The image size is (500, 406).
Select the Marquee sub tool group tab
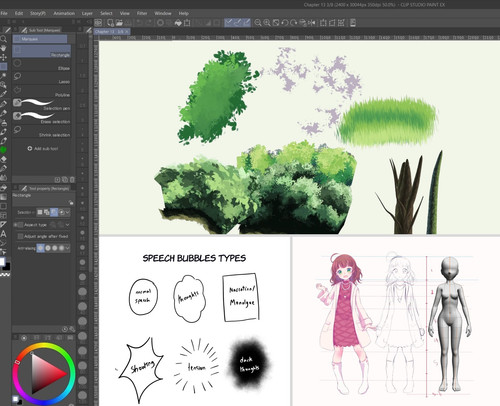click(40, 39)
